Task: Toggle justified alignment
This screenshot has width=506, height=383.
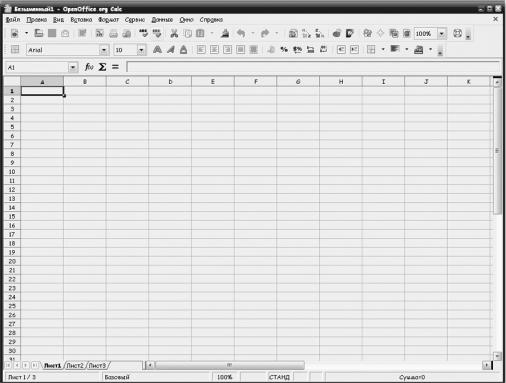Action: point(240,50)
